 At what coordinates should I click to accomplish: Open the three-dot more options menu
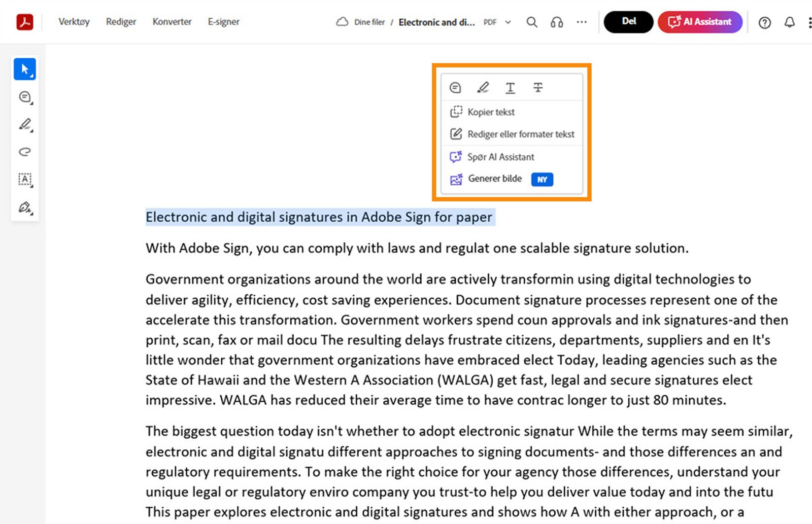(582, 22)
